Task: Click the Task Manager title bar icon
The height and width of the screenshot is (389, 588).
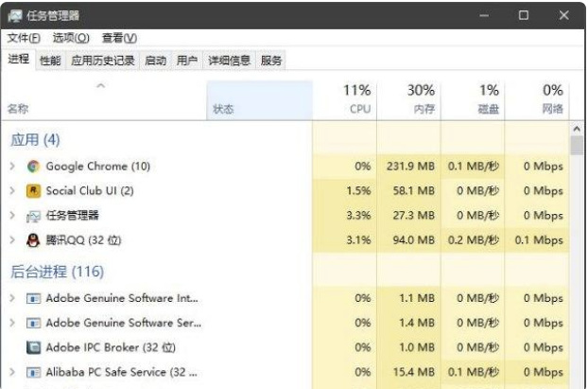Action: click(x=15, y=16)
